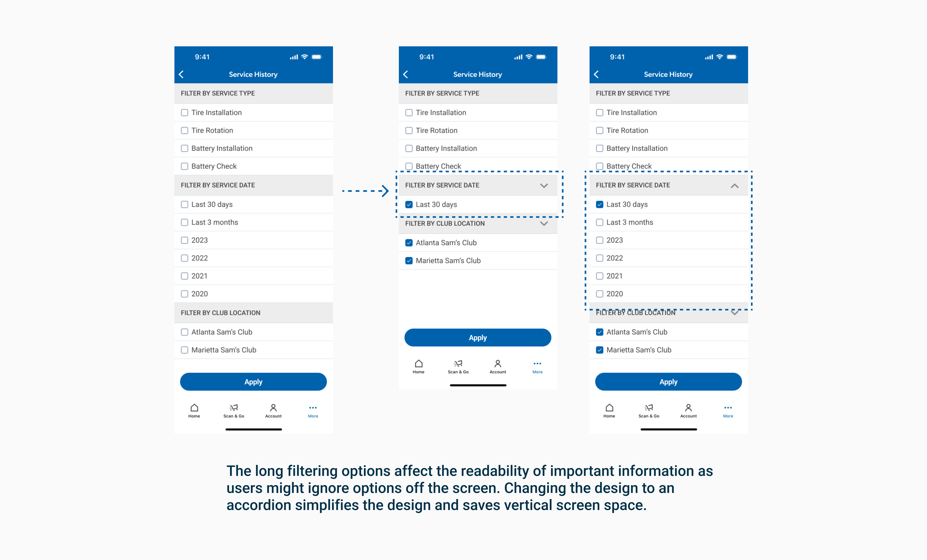Image resolution: width=927 pixels, height=560 pixels.
Task: Check Last 3 months on left phone
Action: (184, 222)
